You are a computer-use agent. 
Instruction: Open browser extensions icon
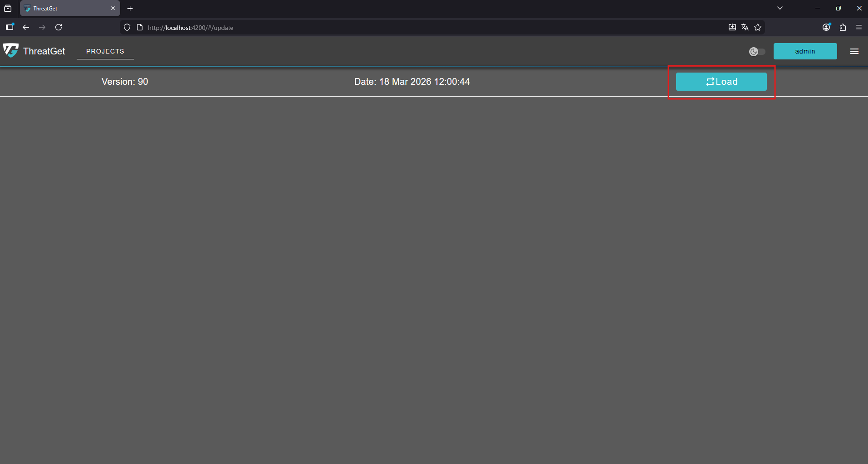[x=843, y=27]
